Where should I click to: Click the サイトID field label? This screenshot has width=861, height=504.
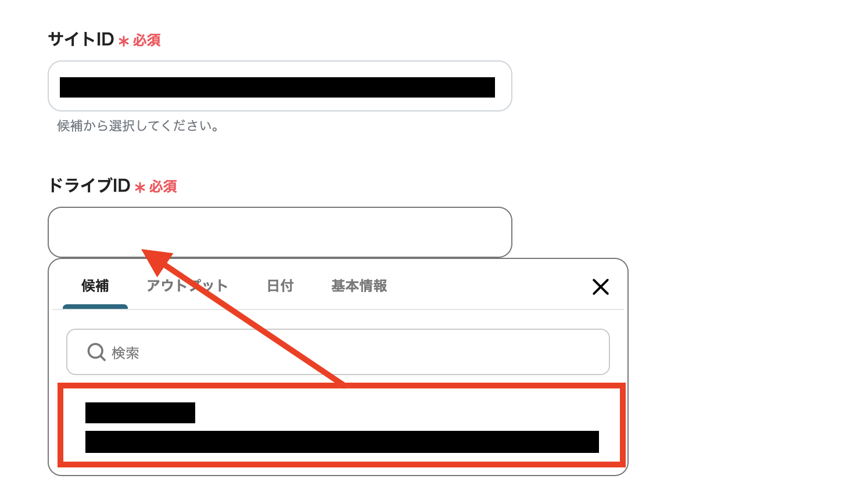[x=81, y=39]
